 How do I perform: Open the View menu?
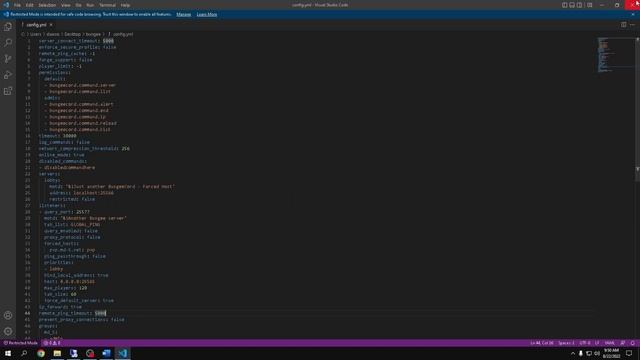point(66,5)
